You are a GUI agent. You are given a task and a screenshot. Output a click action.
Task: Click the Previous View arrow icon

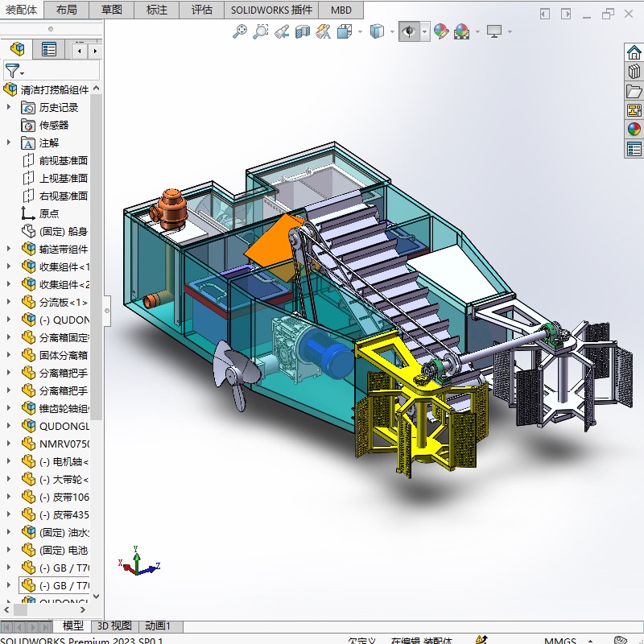[281, 31]
